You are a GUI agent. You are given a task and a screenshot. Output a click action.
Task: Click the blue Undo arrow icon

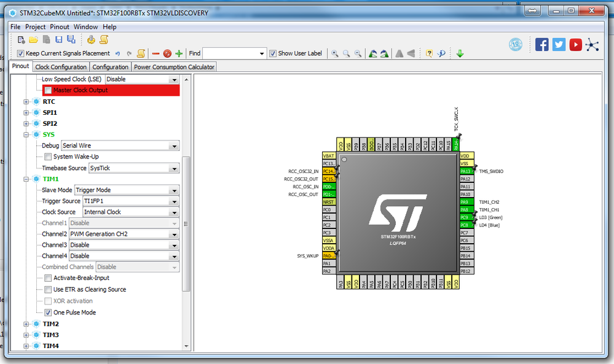(117, 53)
